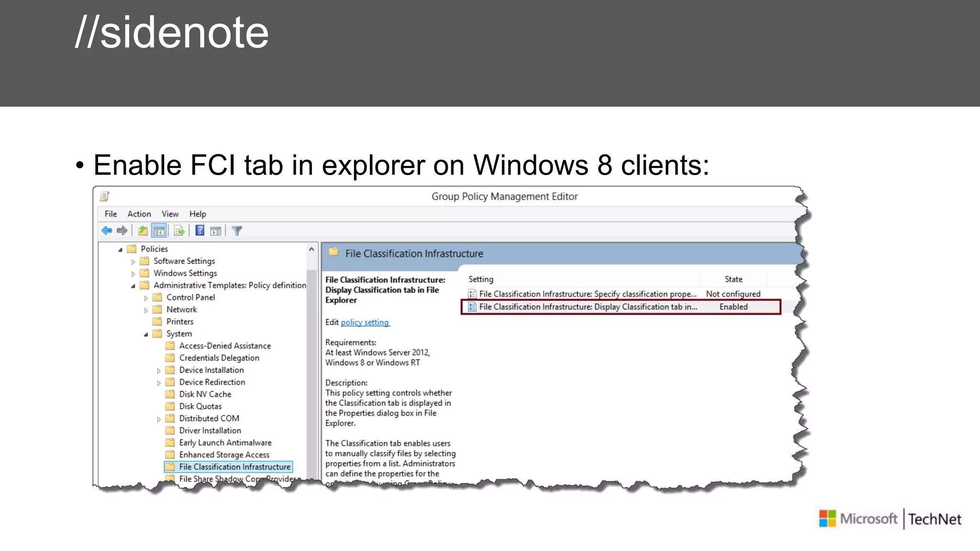
Task: Select File Classification Infrastructure in the tree
Action: (x=229, y=467)
